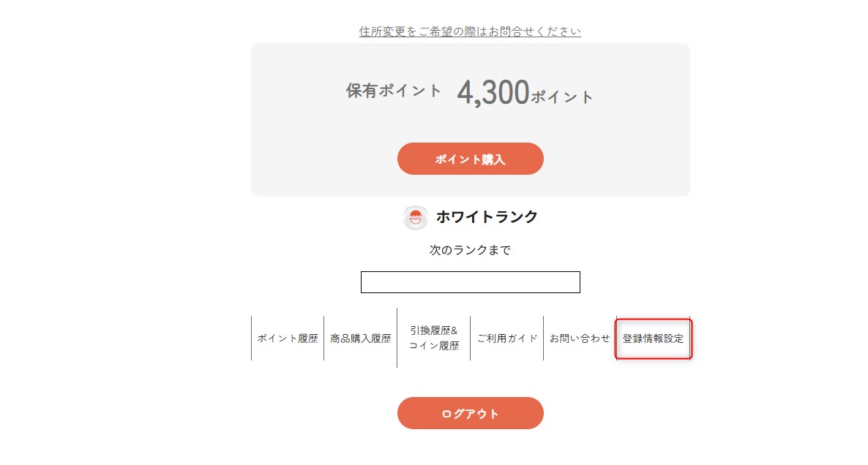Click divider between ご利用ガイド and お問い合わせ
The image size is (868, 465).
click(543, 339)
